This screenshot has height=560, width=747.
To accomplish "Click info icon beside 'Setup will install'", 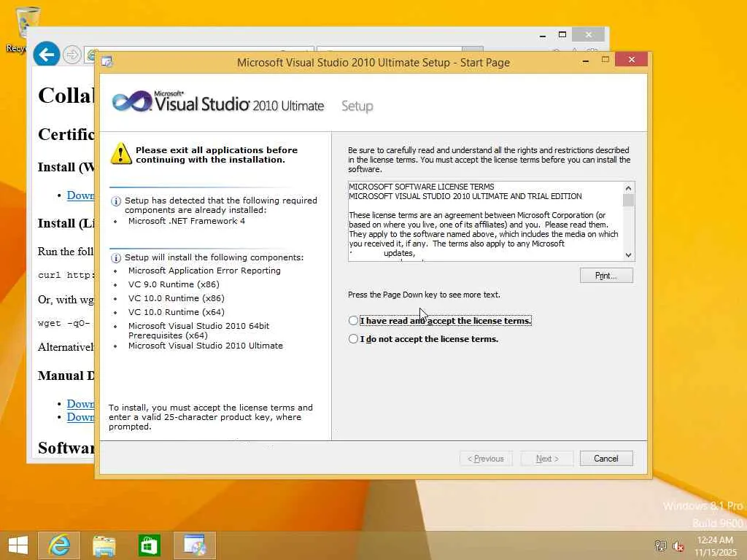I will tap(116, 257).
